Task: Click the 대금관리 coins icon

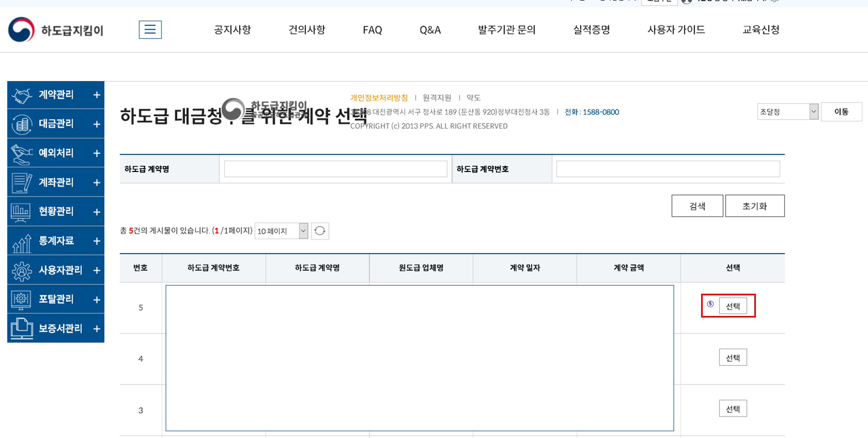Action: coord(22,124)
